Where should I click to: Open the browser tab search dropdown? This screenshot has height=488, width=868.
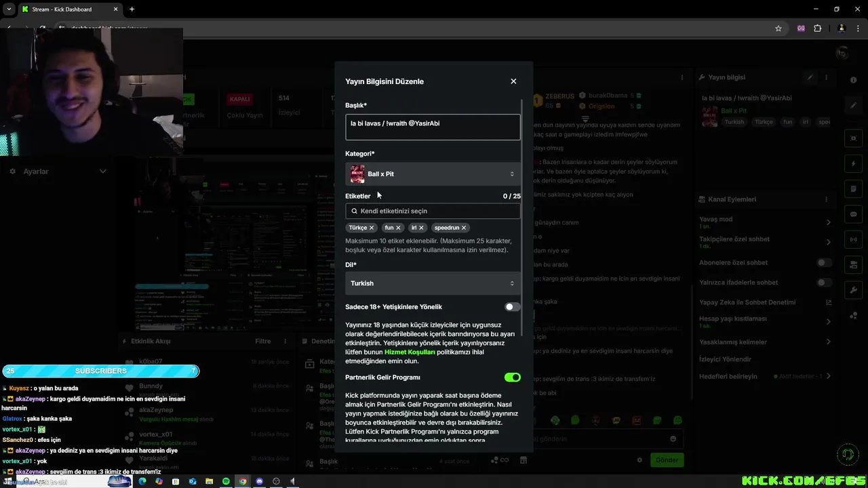pos(9,9)
